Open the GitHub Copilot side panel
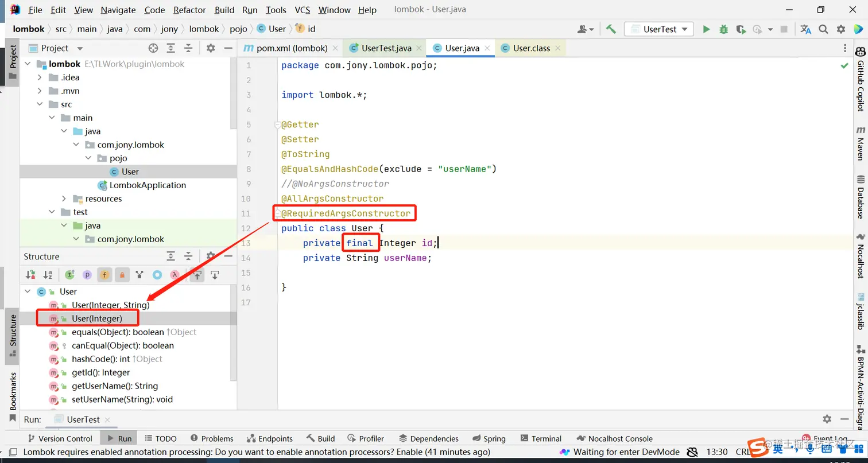Screen dimensions: 868x463 point(861,79)
